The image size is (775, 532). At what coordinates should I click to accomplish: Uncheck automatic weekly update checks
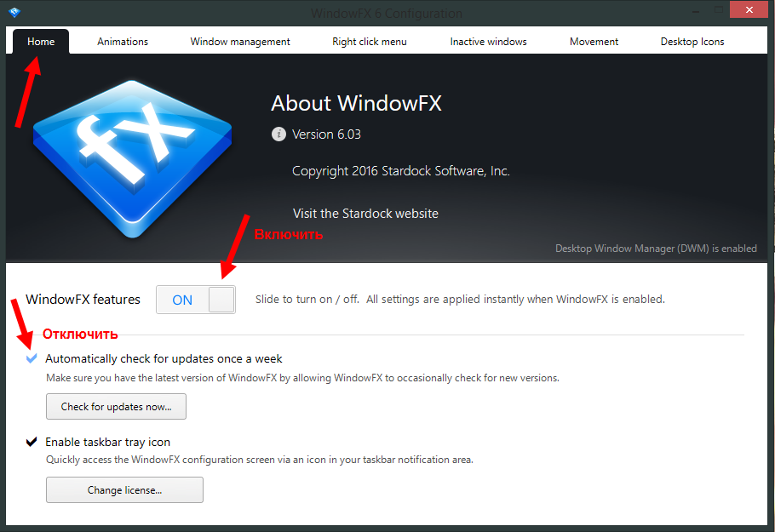(31, 358)
